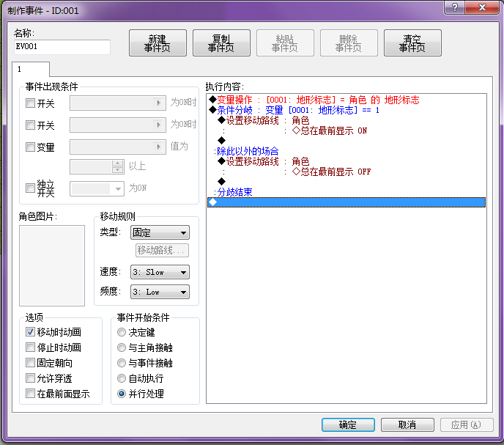This screenshot has width=504, height=445.
Task: Check the 固定朝向 option
Action: point(30,363)
